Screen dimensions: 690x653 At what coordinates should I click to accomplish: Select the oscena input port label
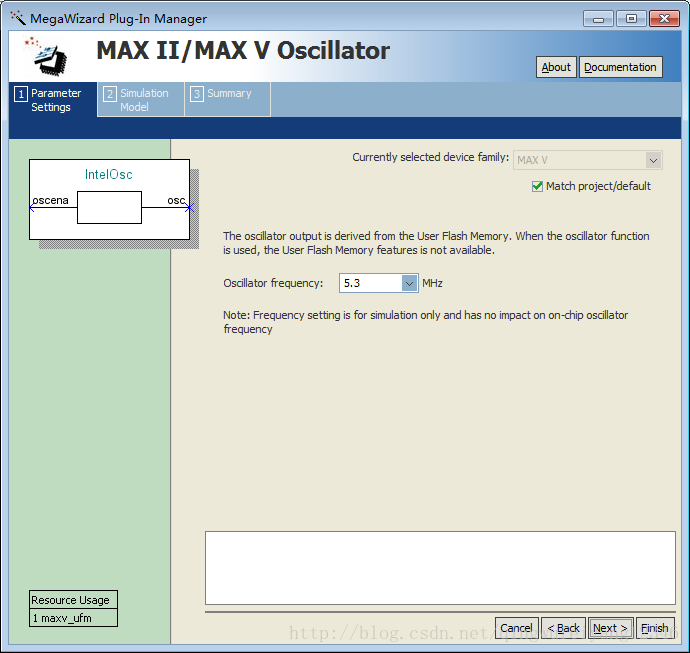[x=51, y=201]
